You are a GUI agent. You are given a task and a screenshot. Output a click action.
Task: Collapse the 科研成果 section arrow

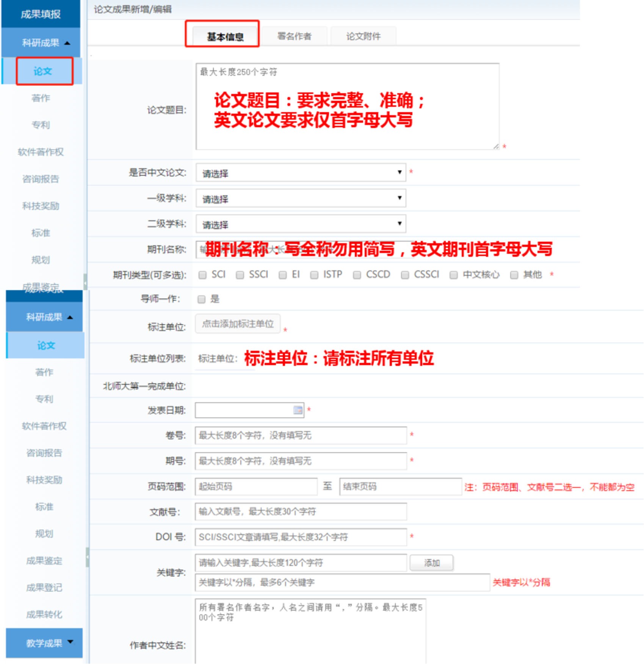tap(67, 43)
